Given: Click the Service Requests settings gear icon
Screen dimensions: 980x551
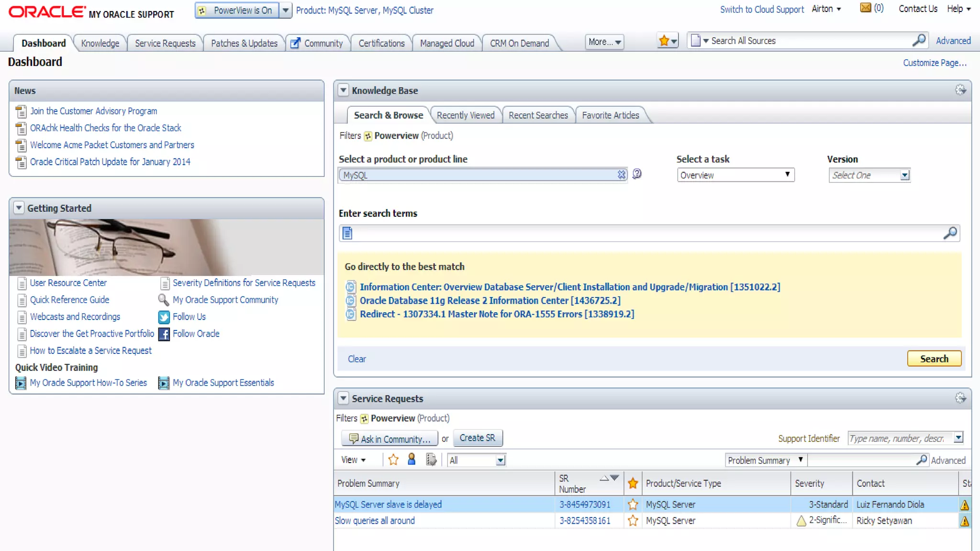Looking at the screenshot, I should click(960, 398).
